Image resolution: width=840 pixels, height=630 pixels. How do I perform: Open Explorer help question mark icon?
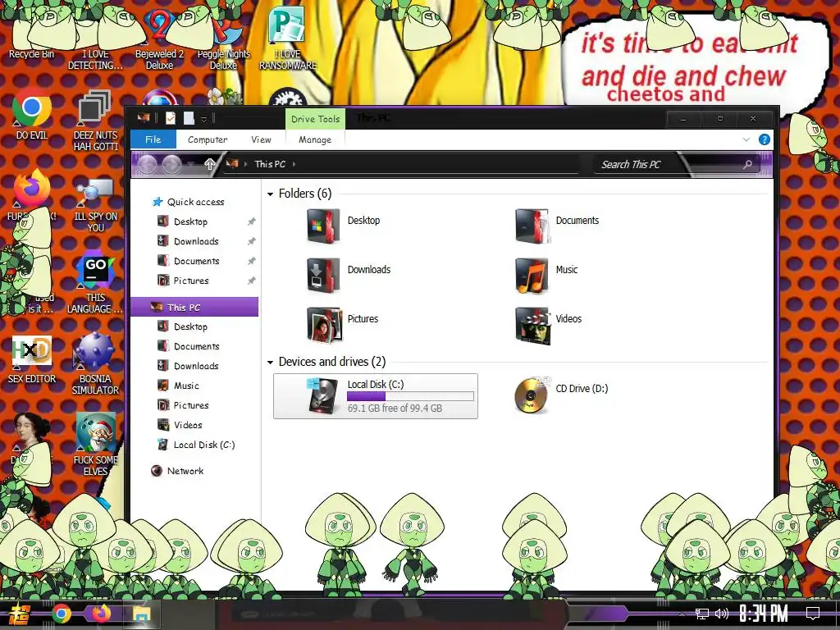point(765,139)
